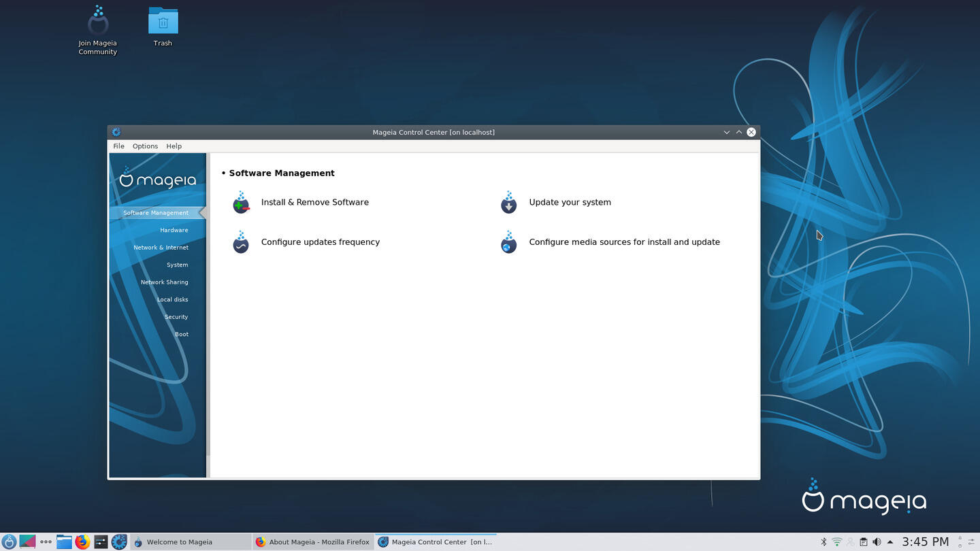
Task: Open the File menu
Action: (118, 146)
